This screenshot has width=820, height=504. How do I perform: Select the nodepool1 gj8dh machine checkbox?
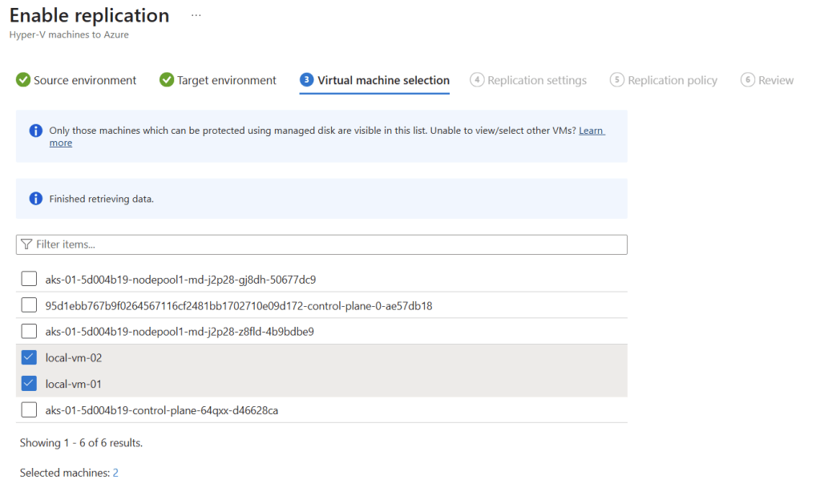coord(29,279)
